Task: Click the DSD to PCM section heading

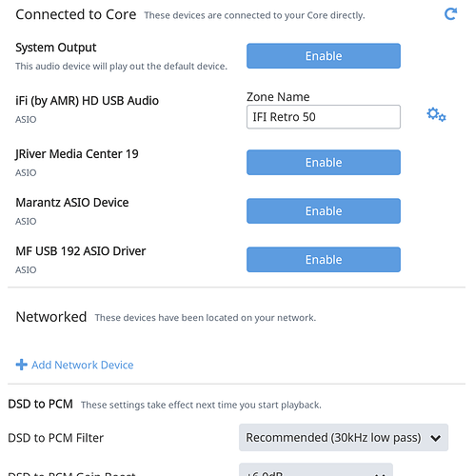Action: 40,404
